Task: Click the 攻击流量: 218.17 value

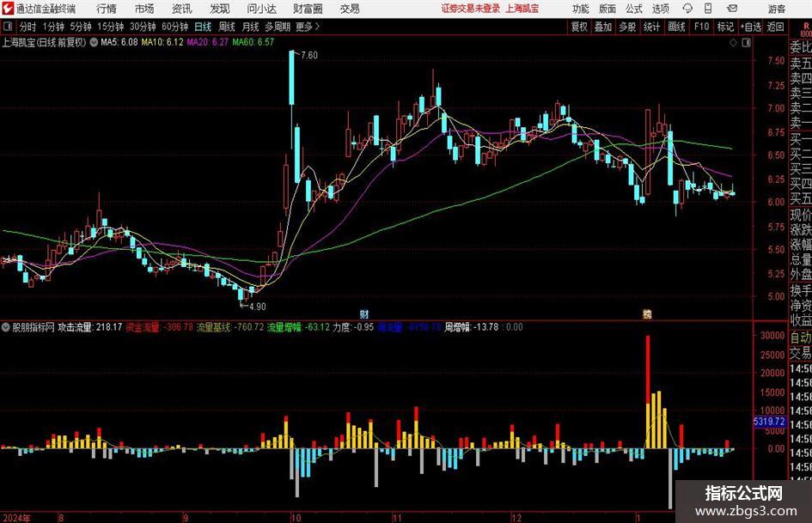Action: pyautogui.click(x=89, y=327)
